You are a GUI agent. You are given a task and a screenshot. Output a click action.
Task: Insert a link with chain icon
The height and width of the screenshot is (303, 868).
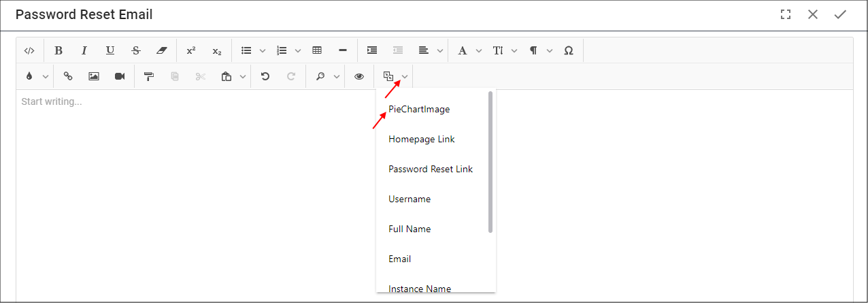(x=68, y=76)
